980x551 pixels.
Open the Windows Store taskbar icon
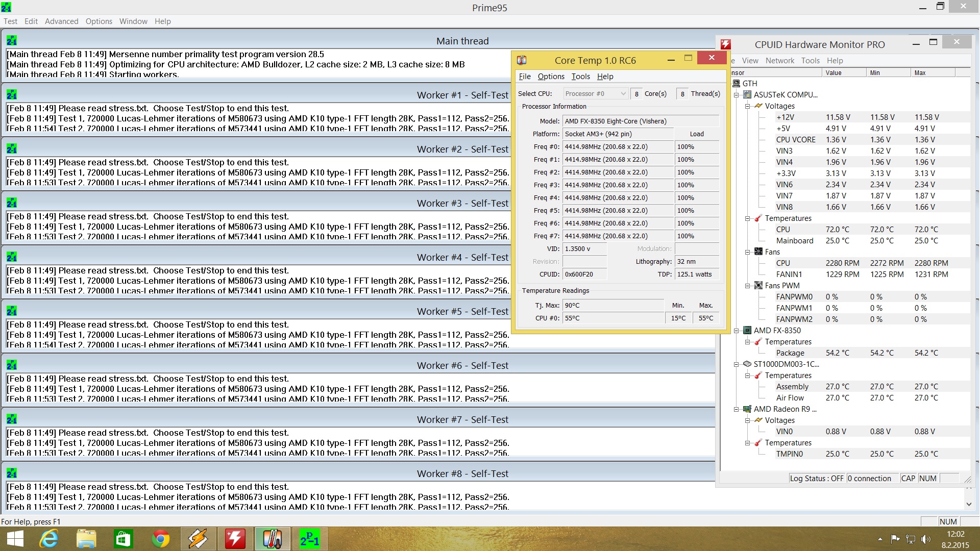(123, 539)
